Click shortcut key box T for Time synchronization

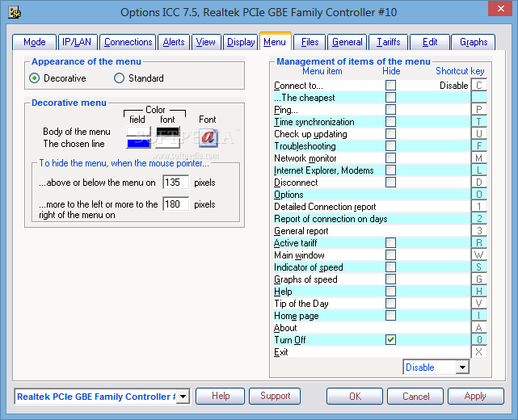478,121
